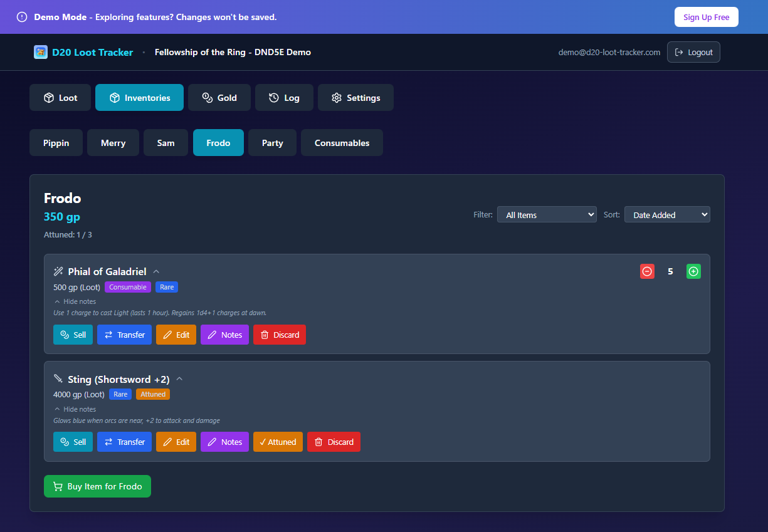Open the Filter dropdown showing All Items

pyautogui.click(x=546, y=215)
